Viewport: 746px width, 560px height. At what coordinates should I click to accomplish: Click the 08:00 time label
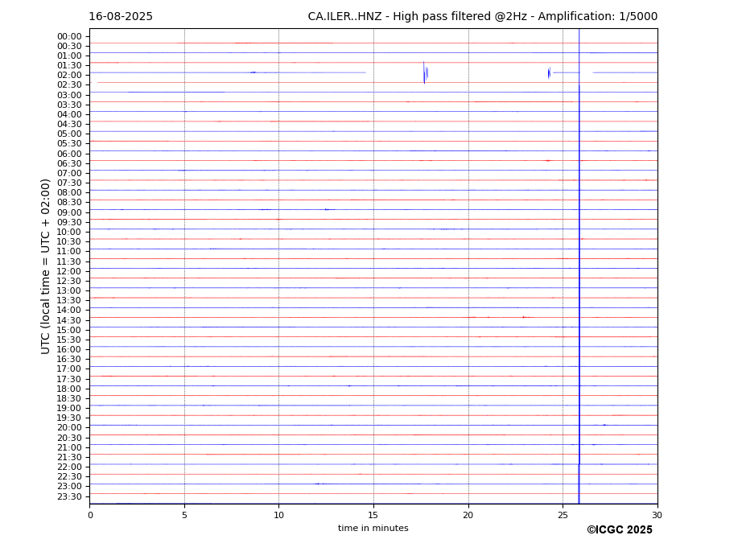tap(69, 192)
